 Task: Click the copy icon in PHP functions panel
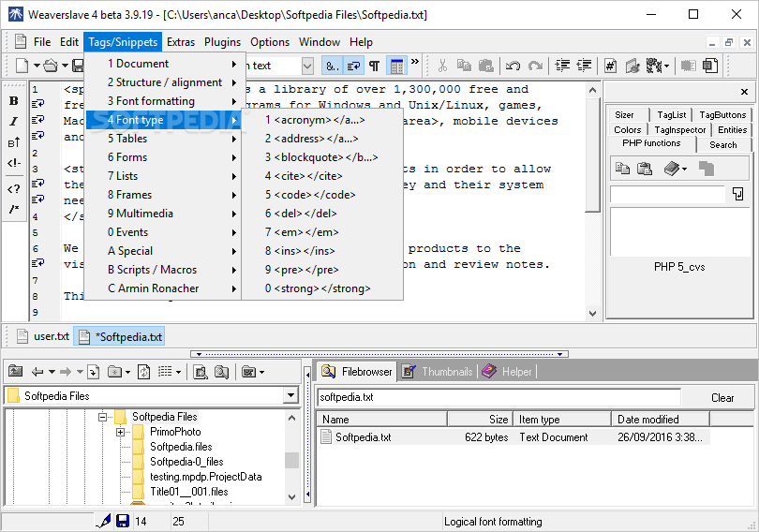622,169
